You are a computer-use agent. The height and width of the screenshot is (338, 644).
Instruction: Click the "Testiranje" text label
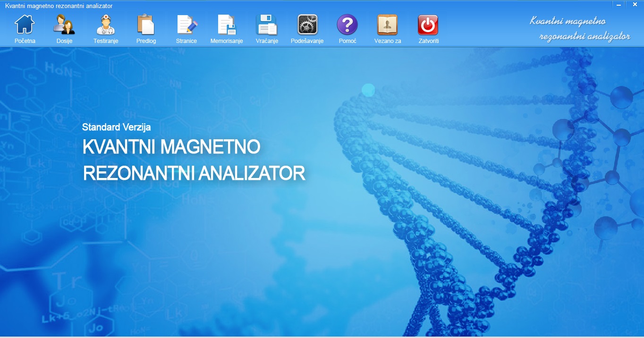coord(106,41)
